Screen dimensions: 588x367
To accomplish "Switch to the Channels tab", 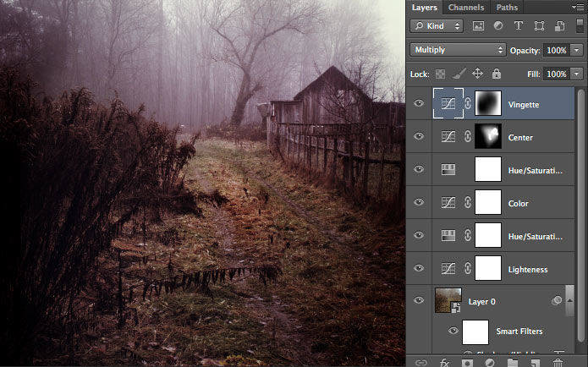I will [x=466, y=8].
